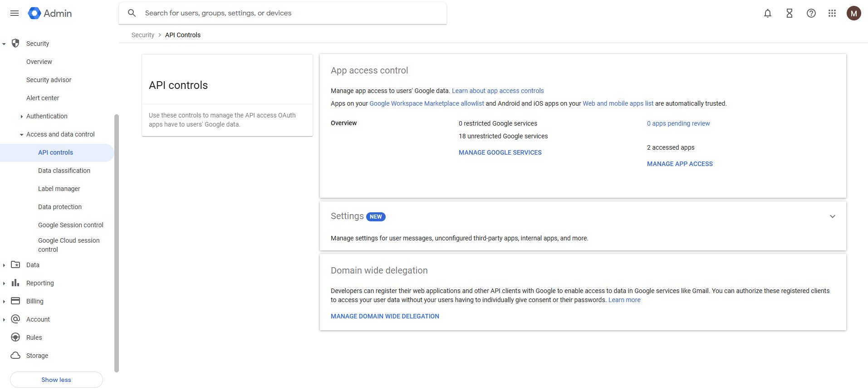868x391 pixels.
Task: Open Google Cloud session control
Action: click(69, 245)
